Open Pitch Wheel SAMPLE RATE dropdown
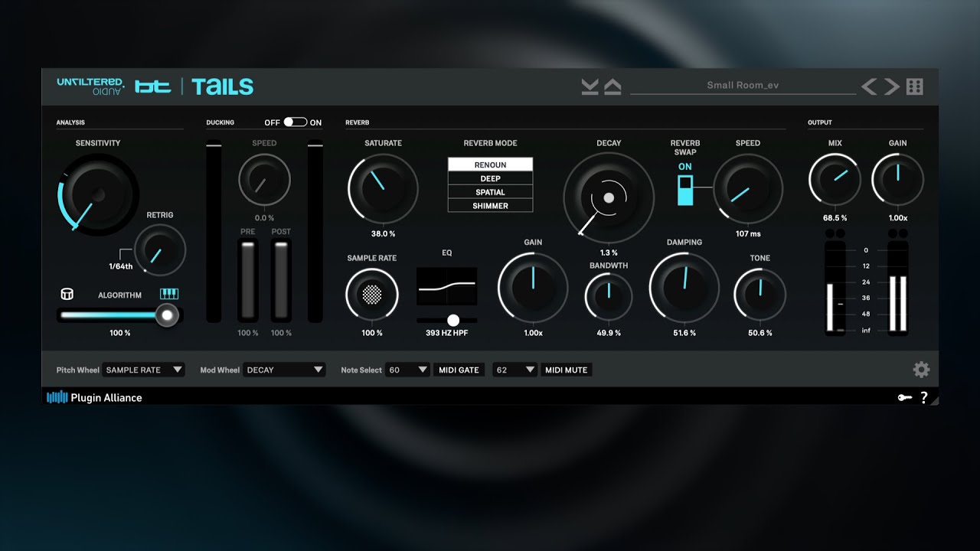Image resolution: width=980 pixels, height=551 pixels. click(x=143, y=370)
